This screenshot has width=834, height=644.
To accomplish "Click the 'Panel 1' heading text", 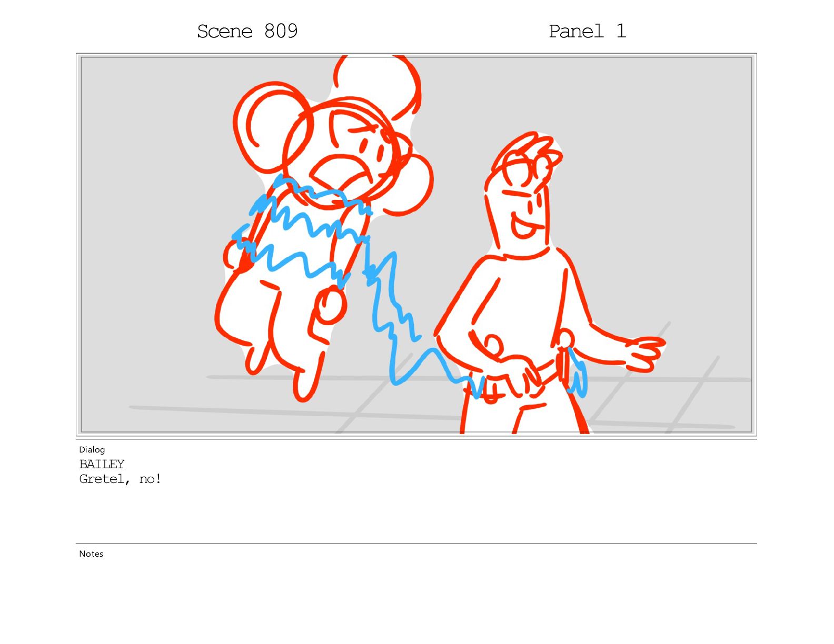I will 587,32.
